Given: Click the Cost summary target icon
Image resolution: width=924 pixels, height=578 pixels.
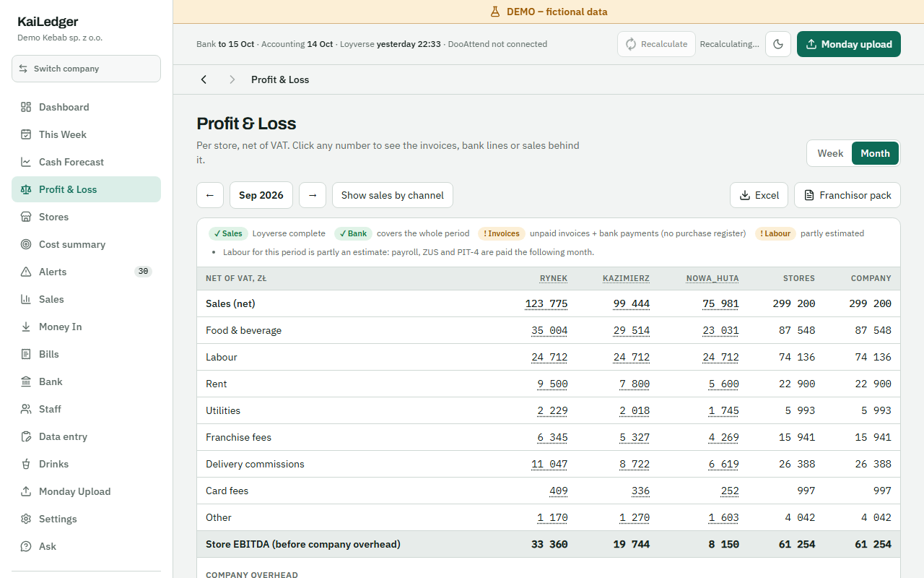Looking at the screenshot, I should point(26,244).
